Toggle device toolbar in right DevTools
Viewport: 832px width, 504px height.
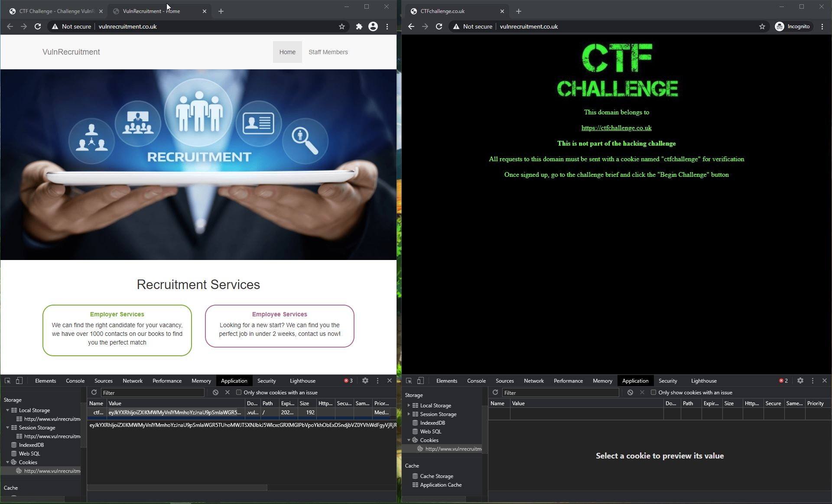tap(420, 380)
